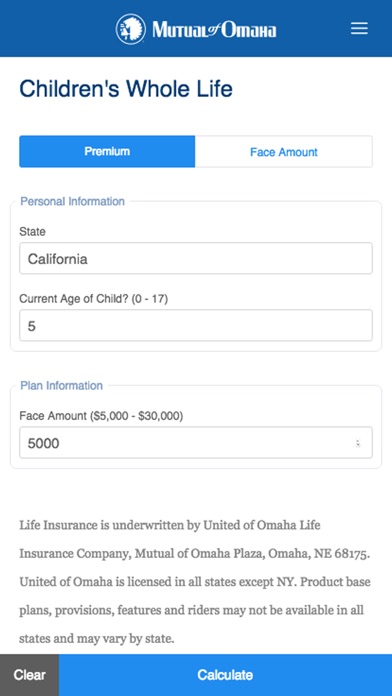Click the Plan Information section legend
Viewport: 392px width, 696px height.
coord(62,385)
